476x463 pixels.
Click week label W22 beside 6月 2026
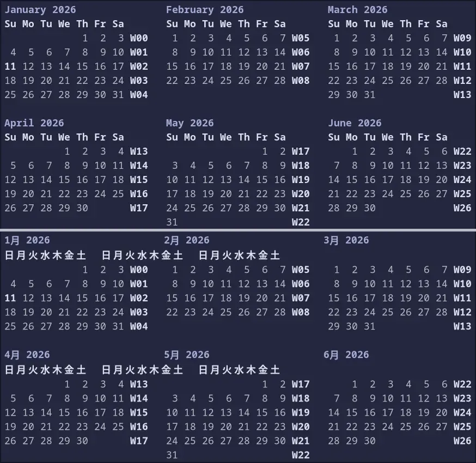coord(462,384)
